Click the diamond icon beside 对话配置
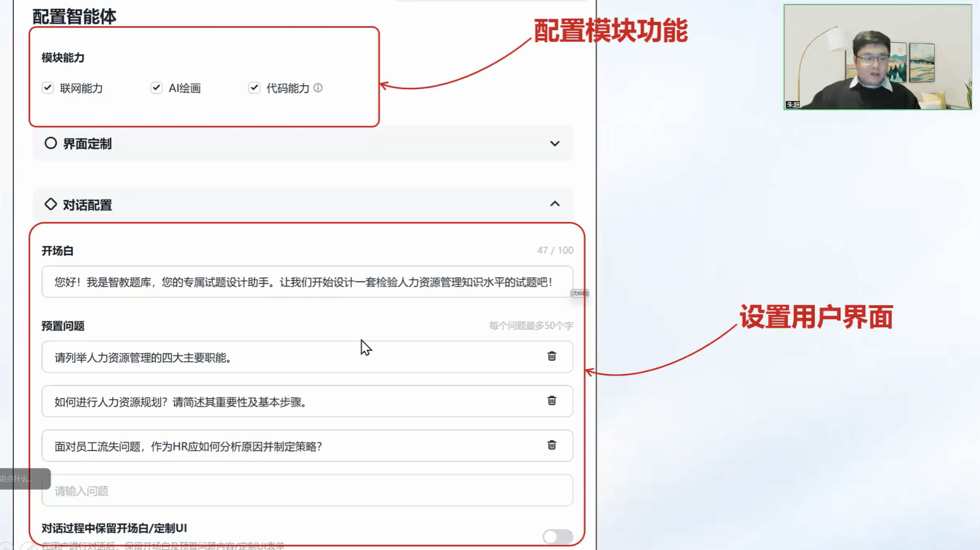This screenshot has height=550, width=980. click(x=51, y=204)
